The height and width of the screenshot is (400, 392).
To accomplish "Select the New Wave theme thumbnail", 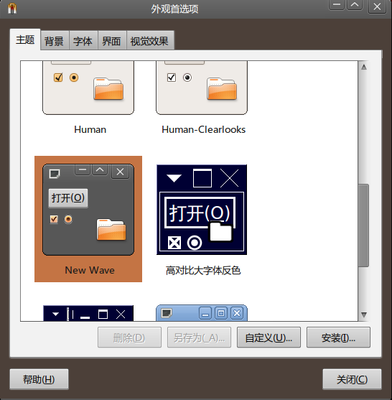I will click(x=88, y=210).
